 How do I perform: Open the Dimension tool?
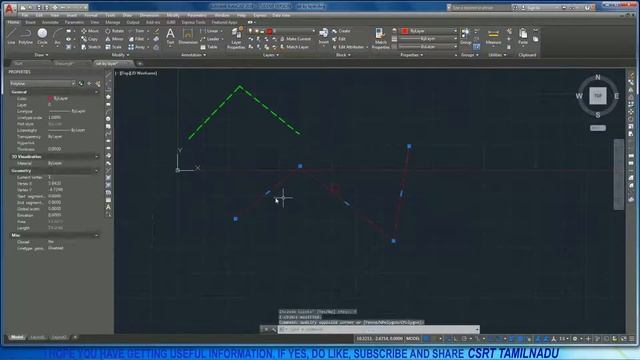pyautogui.click(x=188, y=36)
